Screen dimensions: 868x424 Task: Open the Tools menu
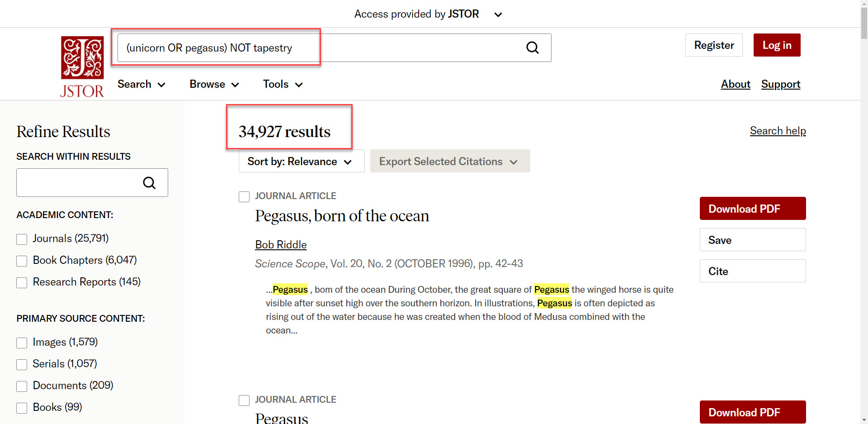(283, 84)
